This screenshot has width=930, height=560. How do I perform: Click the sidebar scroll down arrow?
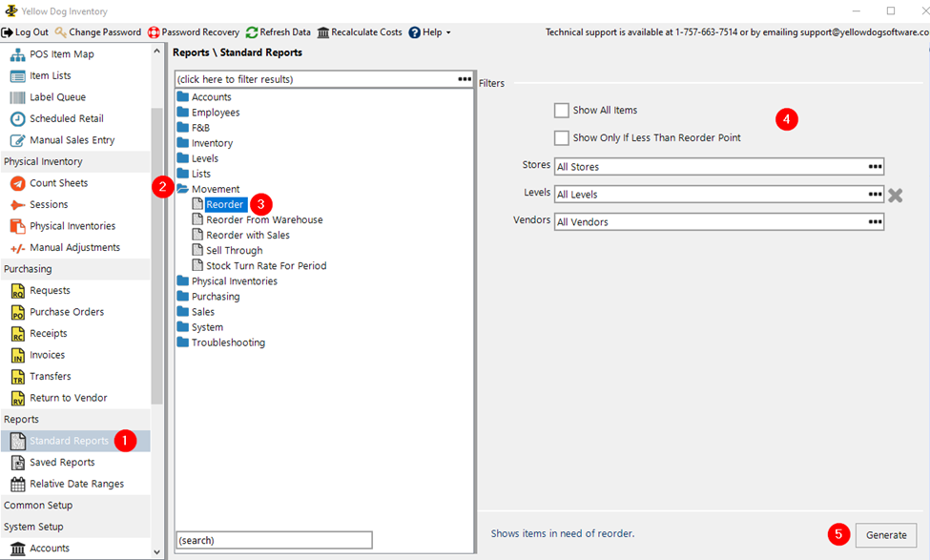[x=156, y=551]
